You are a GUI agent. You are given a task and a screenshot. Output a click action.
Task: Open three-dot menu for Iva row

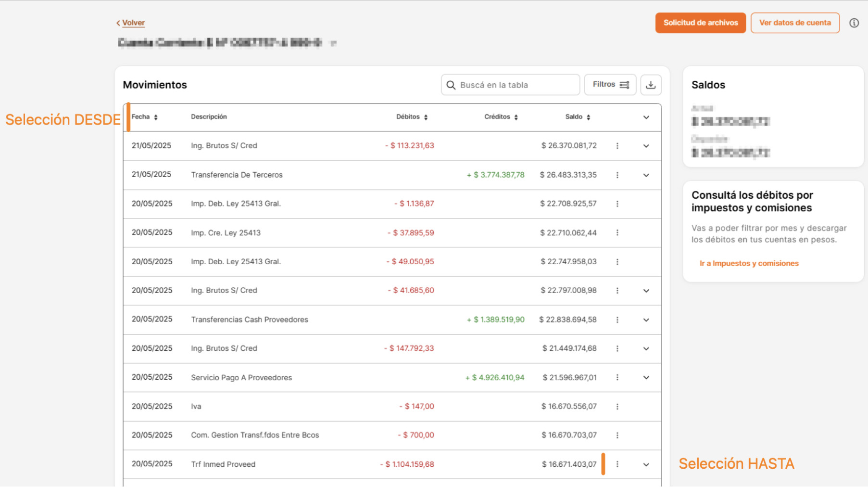[x=617, y=407]
